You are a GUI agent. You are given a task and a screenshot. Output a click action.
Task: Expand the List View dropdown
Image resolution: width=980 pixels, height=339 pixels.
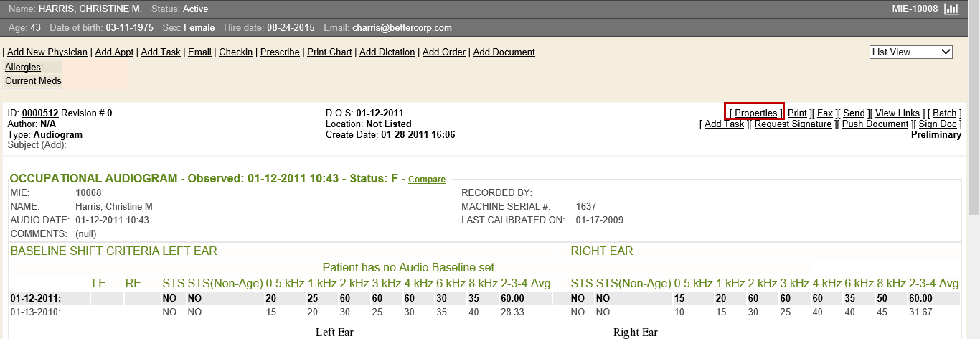click(911, 52)
